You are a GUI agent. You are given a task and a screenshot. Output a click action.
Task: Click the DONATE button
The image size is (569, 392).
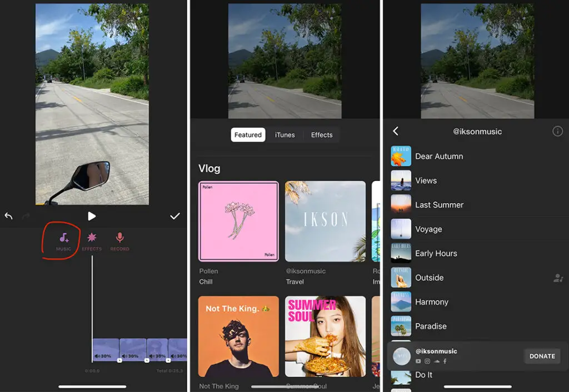coord(542,356)
